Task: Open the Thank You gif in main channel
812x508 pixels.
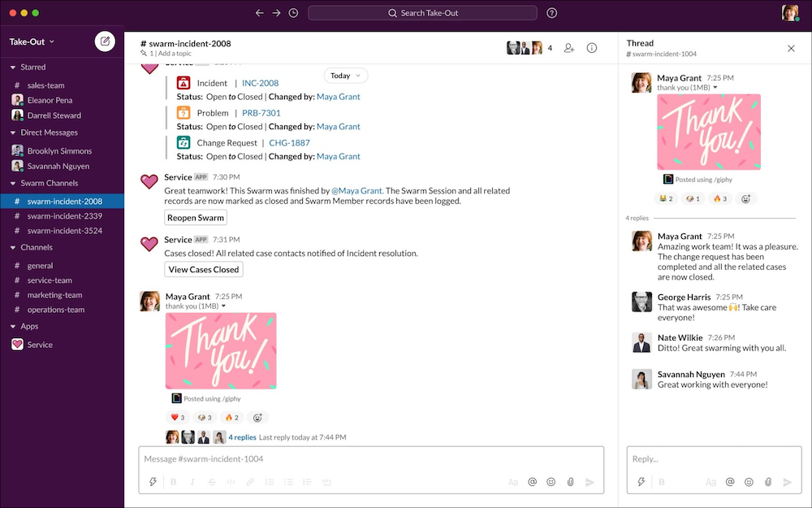Action: click(221, 351)
